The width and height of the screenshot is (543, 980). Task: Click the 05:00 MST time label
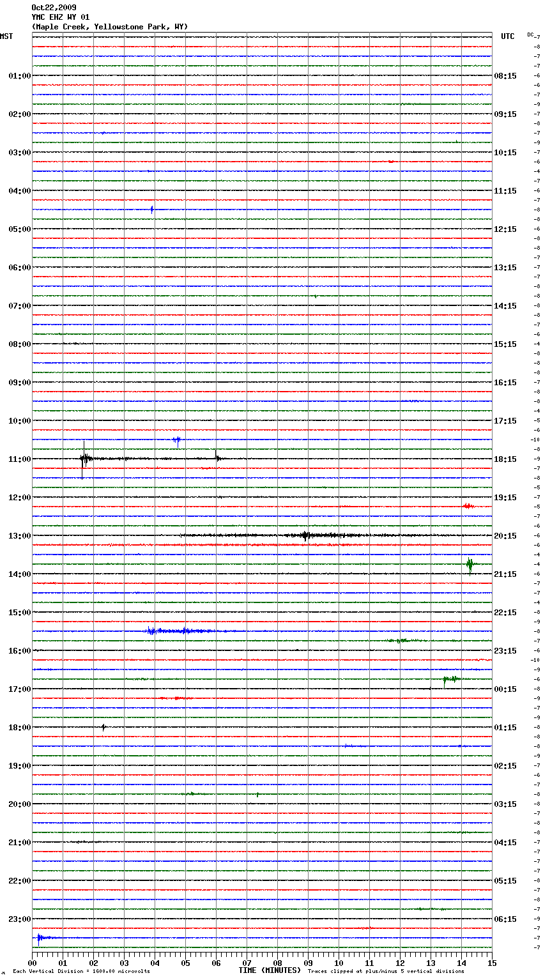20,229
